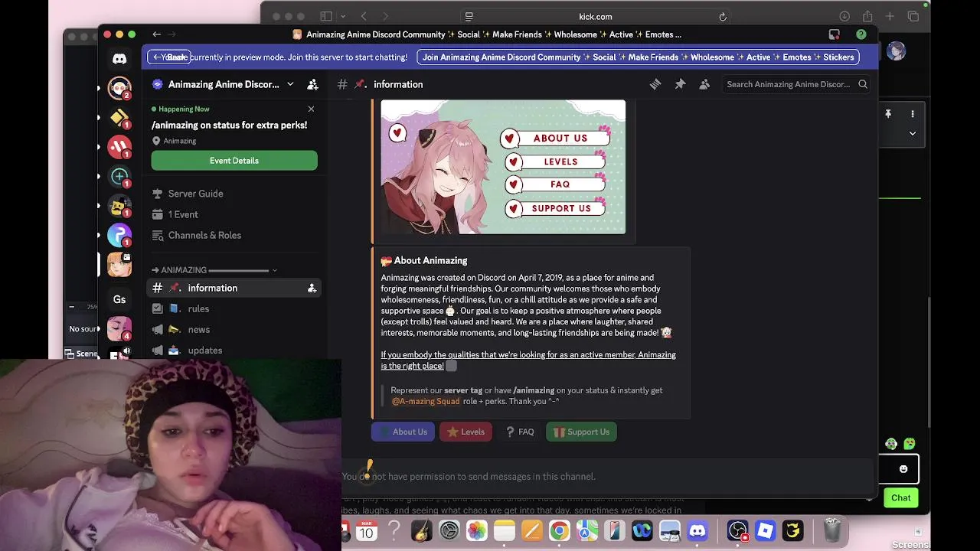Click the Safari sidebar toggle icon
Image resolution: width=980 pixels, height=551 pixels.
coord(326,16)
